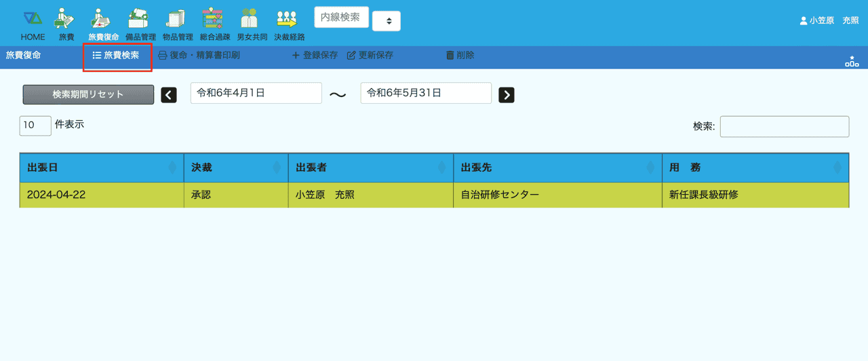Click the next period arrow button
The width and height of the screenshot is (868, 361).
[506, 95]
